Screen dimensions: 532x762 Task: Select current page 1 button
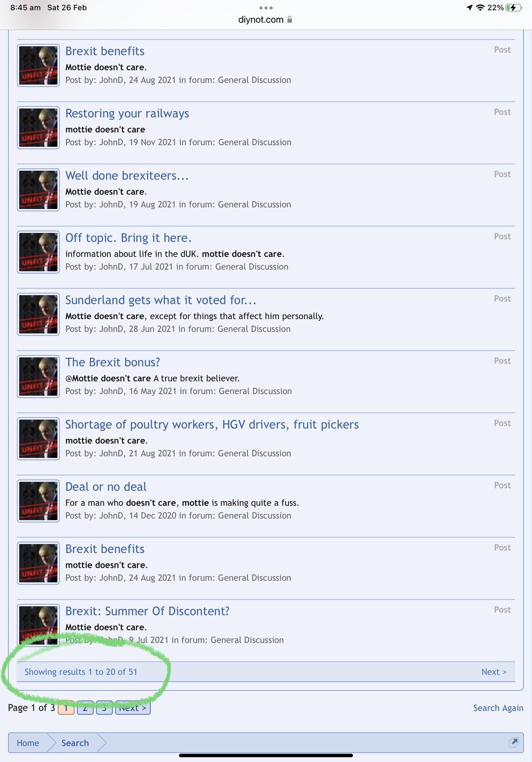pos(66,708)
